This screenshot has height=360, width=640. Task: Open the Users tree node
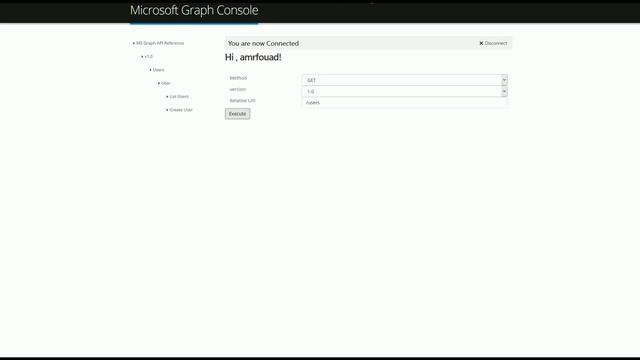pos(158,70)
